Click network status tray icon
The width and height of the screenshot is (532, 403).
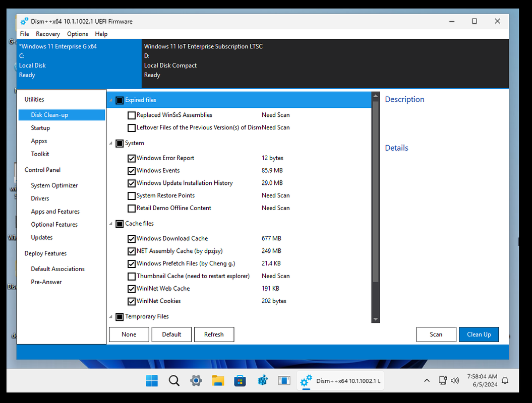click(x=442, y=381)
